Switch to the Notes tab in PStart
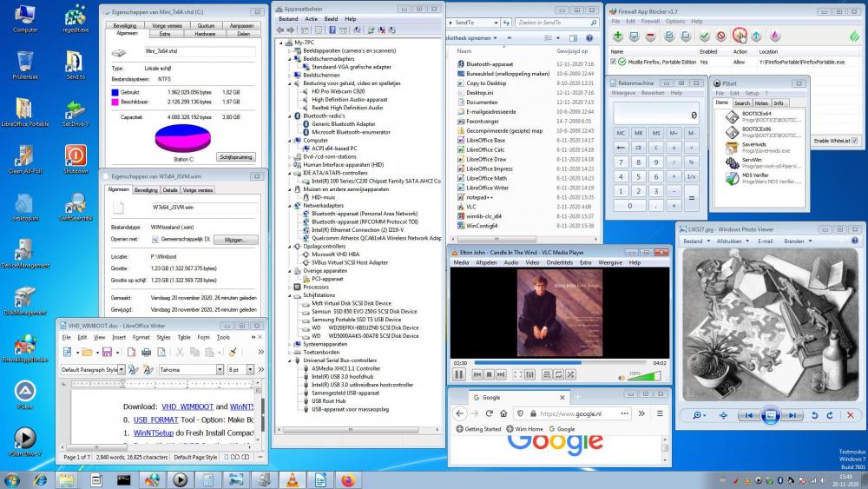 (x=760, y=102)
